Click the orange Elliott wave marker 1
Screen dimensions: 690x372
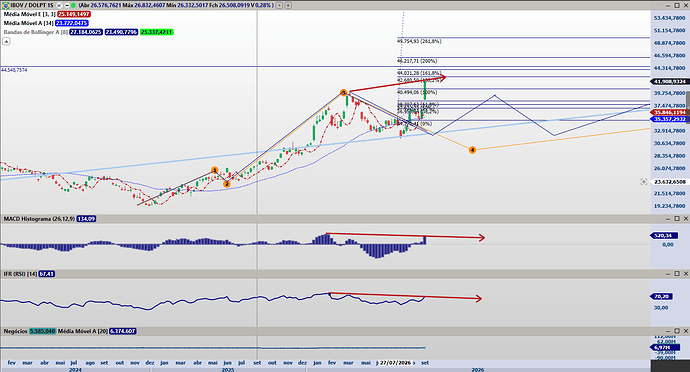click(x=215, y=170)
